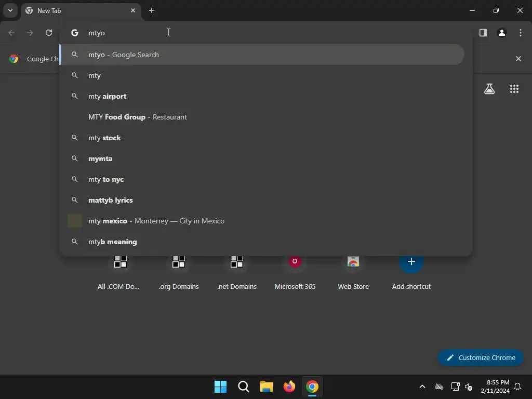Open Chrome three-dot menu
The image size is (532, 399).
coord(521,33)
